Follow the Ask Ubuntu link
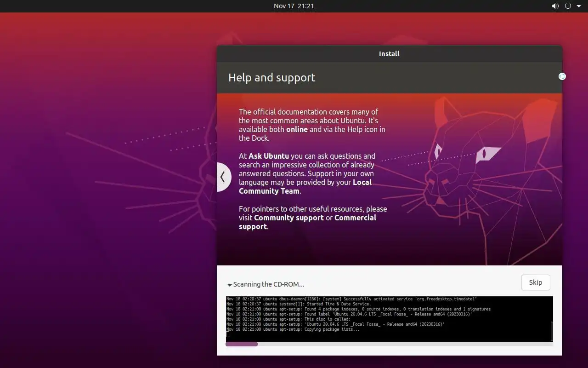Screen dimensions: 588x368 (x=269, y=156)
